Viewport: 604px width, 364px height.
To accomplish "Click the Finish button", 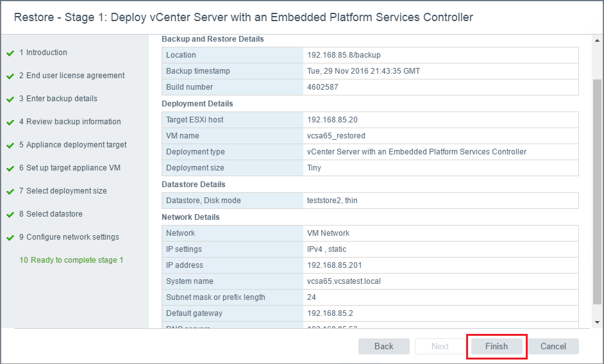I will click(496, 346).
